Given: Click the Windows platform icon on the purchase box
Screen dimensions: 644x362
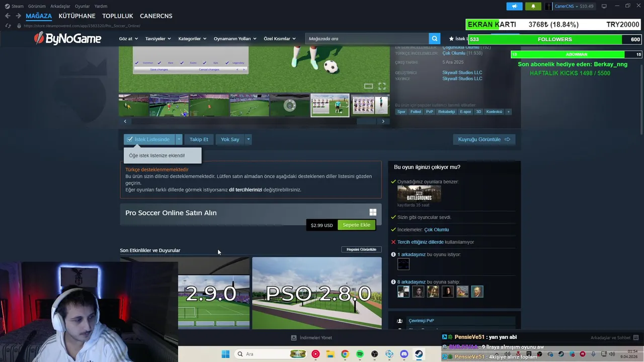Looking at the screenshot, I should point(373,213).
